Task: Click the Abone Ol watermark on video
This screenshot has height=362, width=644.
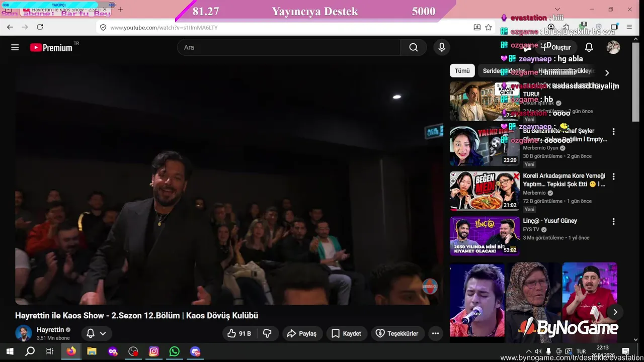Action: (x=429, y=286)
